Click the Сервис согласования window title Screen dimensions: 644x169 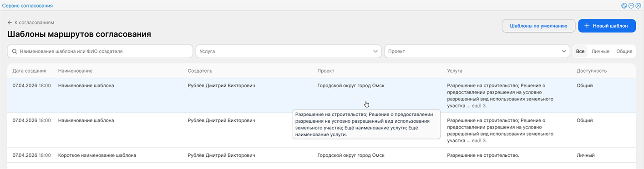click(27, 6)
